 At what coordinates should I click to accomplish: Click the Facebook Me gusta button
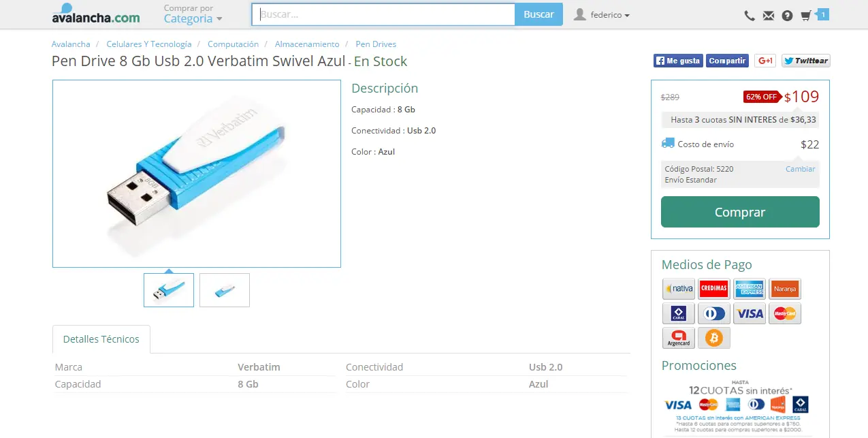678,61
